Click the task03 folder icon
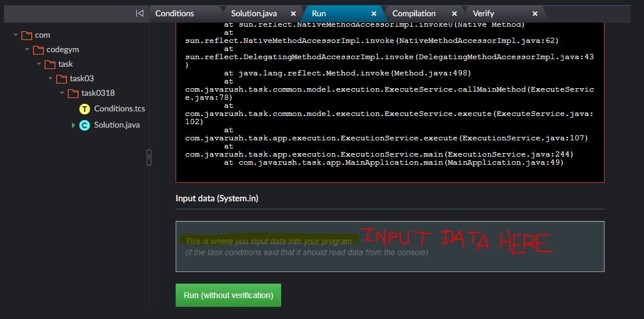Screen dimensions: 644x319 coord(61,79)
